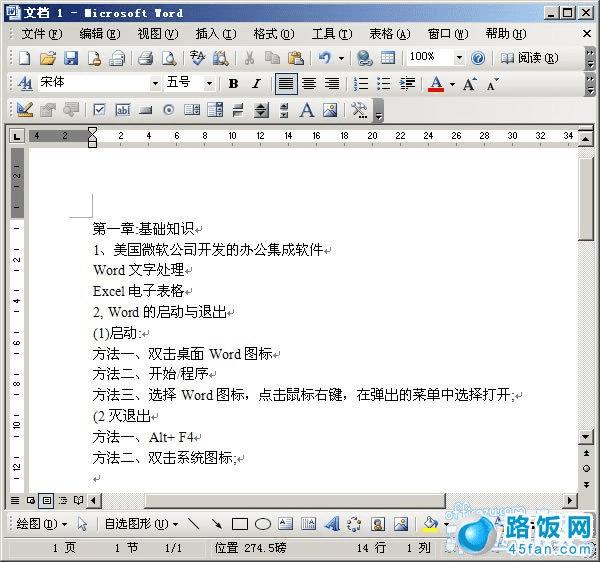Click the vertical scrollbar thumb
The image size is (600, 562).
[x=585, y=198]
